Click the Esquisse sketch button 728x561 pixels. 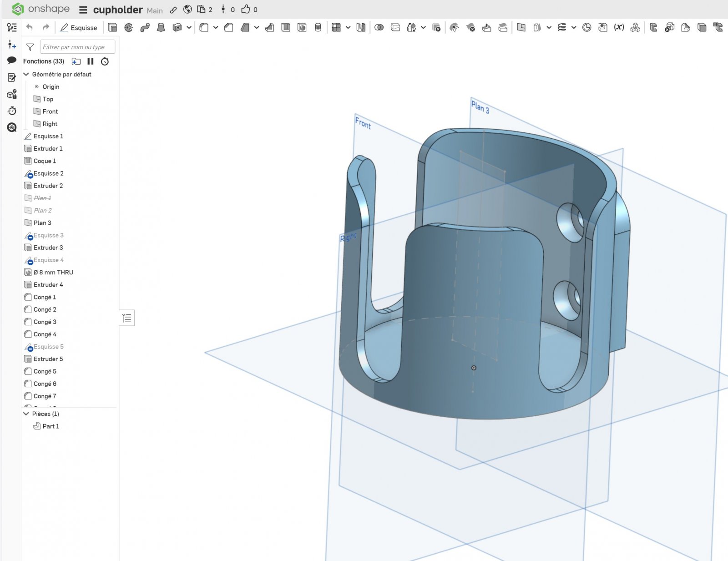79,28
